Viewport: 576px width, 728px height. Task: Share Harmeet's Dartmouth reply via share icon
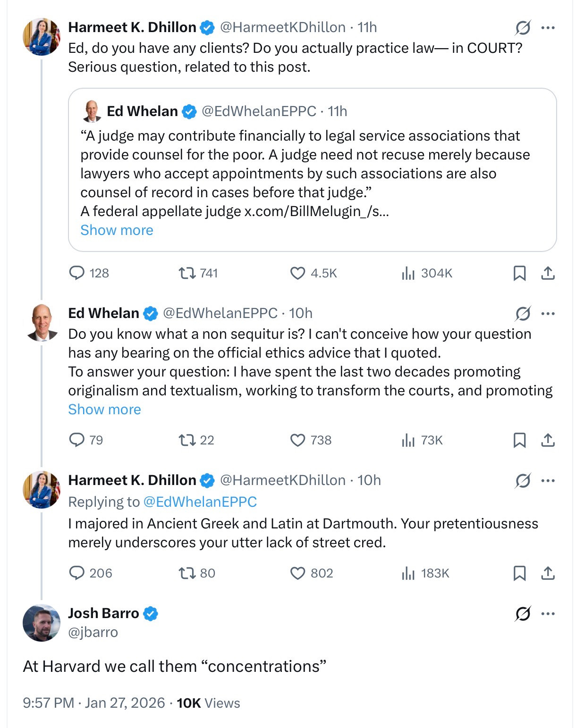pos(548,573)
